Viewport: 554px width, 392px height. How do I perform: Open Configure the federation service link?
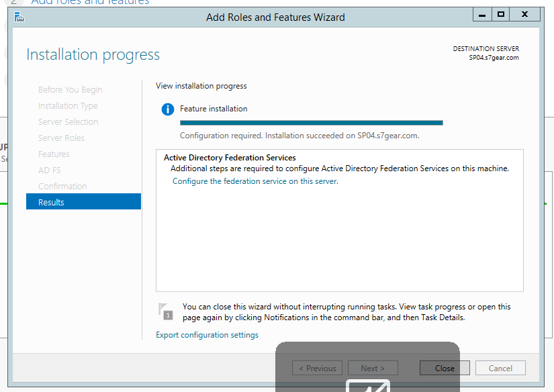(x=255, y=181)
